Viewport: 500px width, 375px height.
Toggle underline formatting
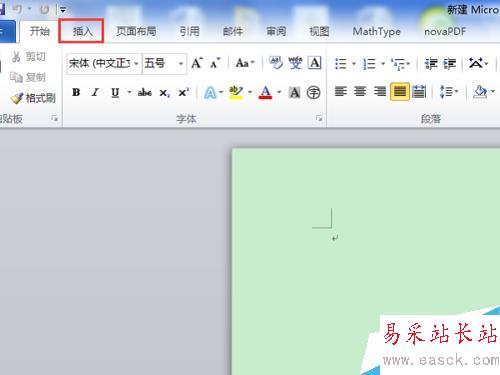115,92
